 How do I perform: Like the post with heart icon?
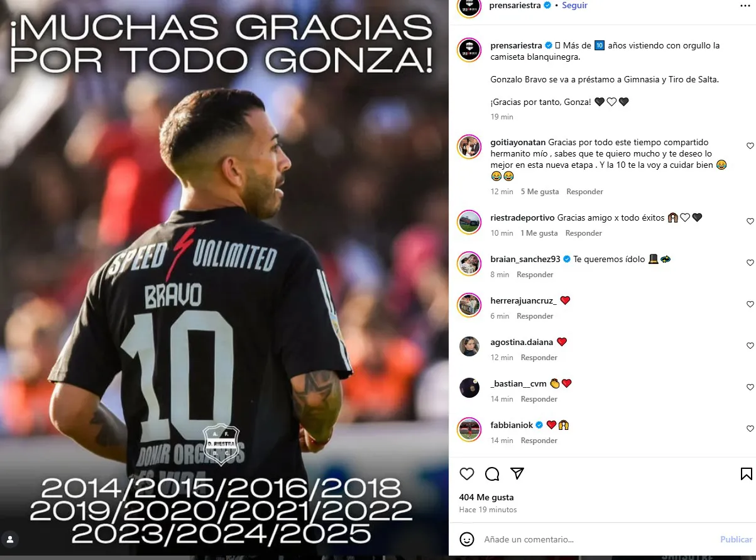467,474
